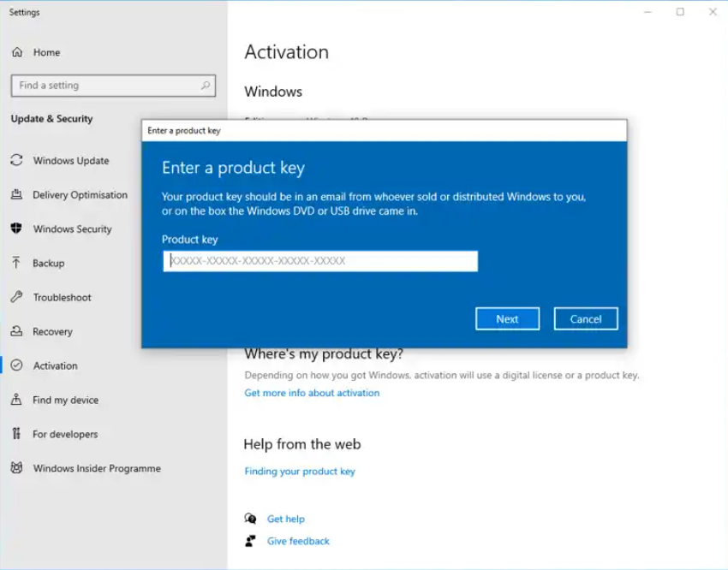Click the Product key text field
Viewport: 728px width, 570px height.
pos(320,261)
